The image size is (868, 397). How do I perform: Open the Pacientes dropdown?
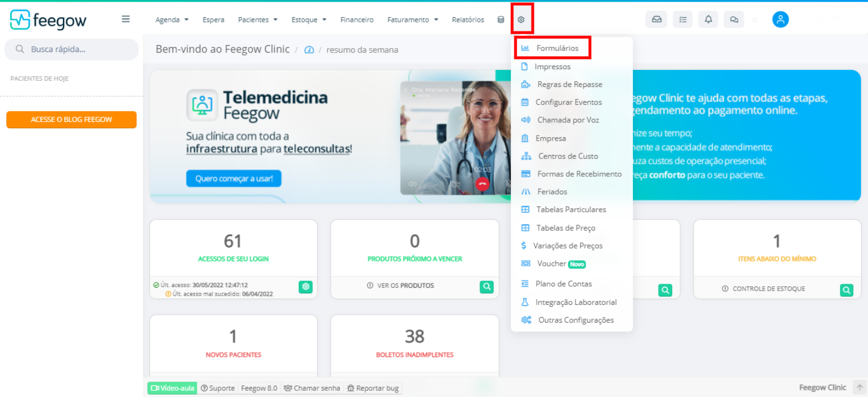pyautogui.click(x=257, y=19)
